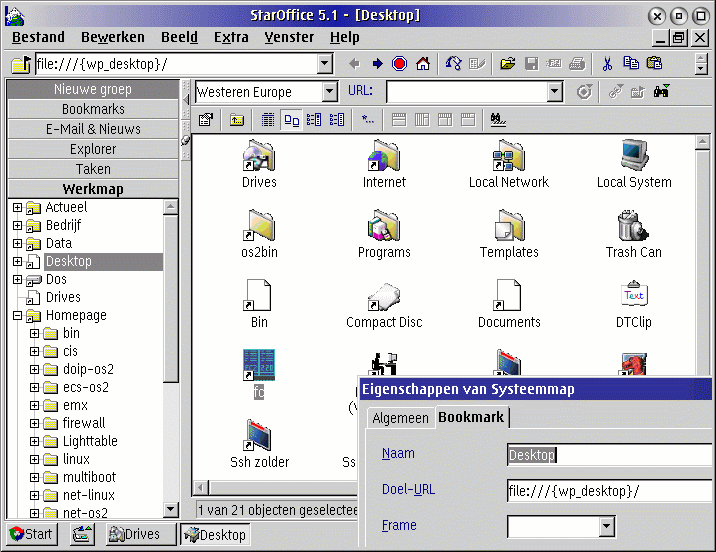Open the Beeld menu
This screenshot has width=716, height=552.
click(179, 37)
